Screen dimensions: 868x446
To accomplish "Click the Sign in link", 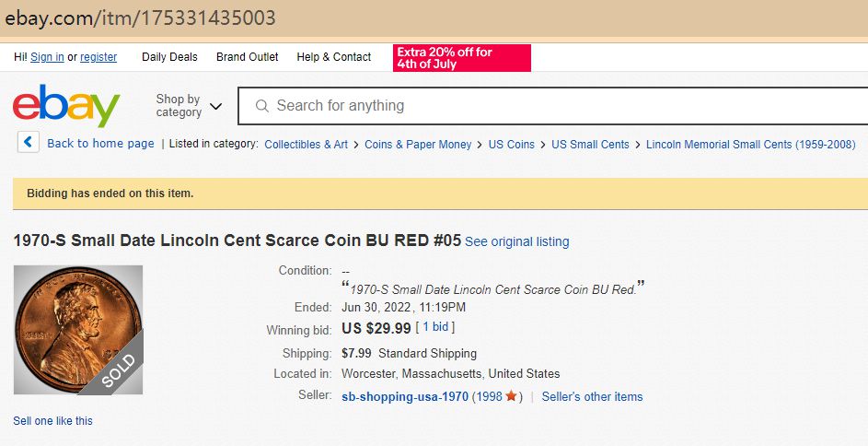I will [47, 57].
